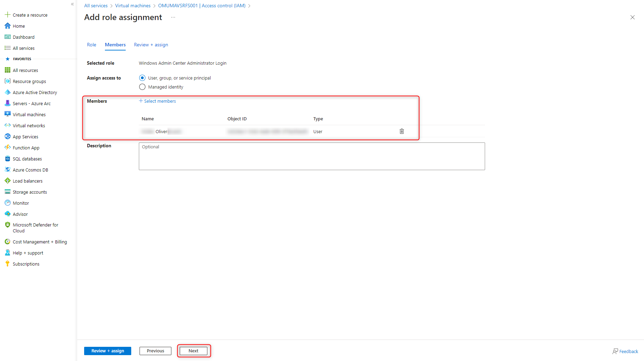
Task: Select User, group, or service principal option
Action: (142, 78)
